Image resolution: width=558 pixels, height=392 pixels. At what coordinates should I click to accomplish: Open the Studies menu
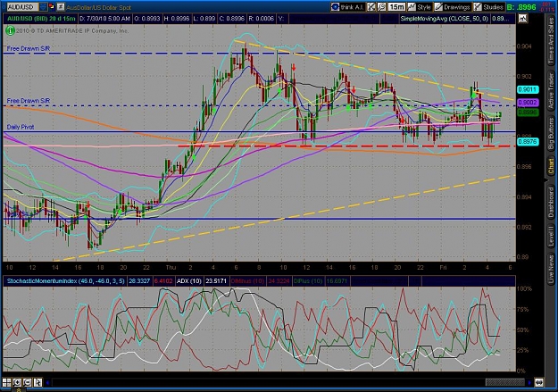[x=488, y=7]
